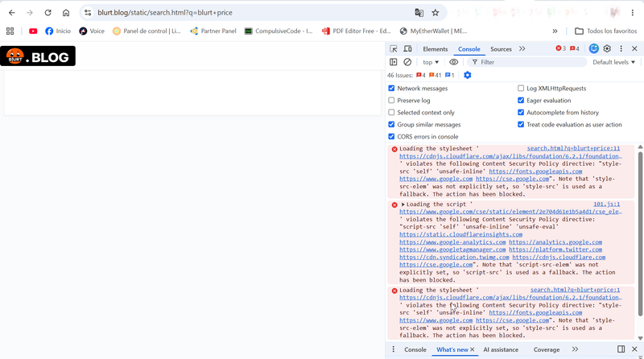644x359 pixels.
Task: Select the AI assistance drawer tab
Action: [501, 349]
